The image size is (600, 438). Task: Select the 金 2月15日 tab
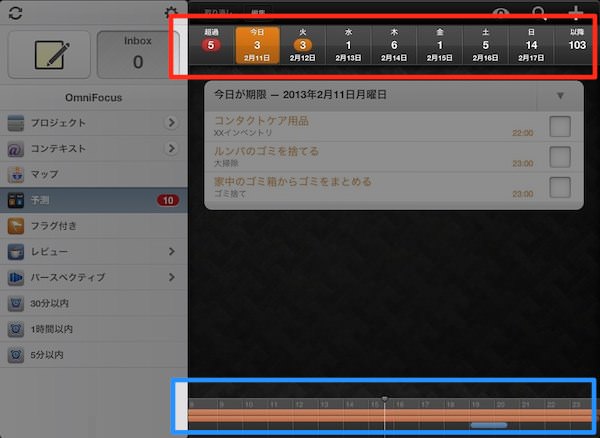tap(440, 45)
